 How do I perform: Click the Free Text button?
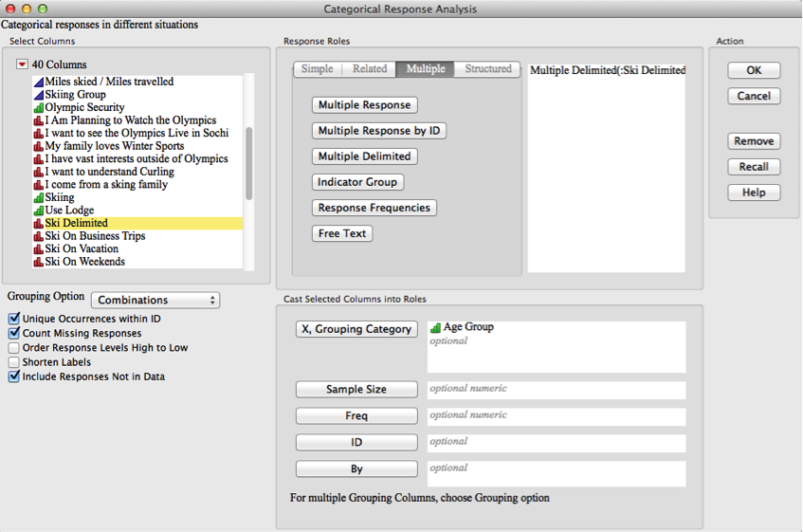tap(342, 233)
